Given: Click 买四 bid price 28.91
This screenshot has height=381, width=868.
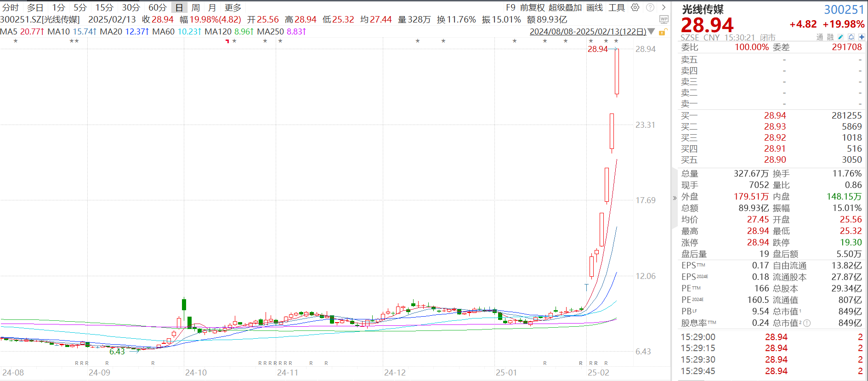Looking at the screenshot, I should 775,149.
